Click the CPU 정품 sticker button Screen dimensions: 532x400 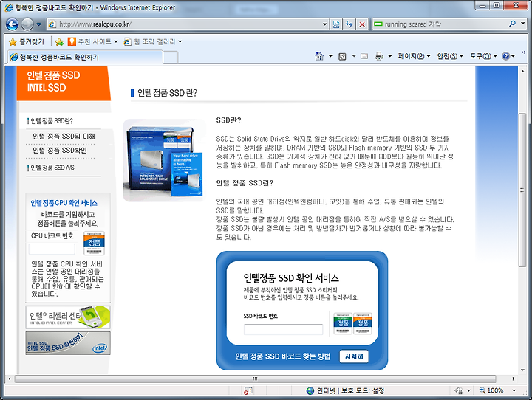click(94, 244)
